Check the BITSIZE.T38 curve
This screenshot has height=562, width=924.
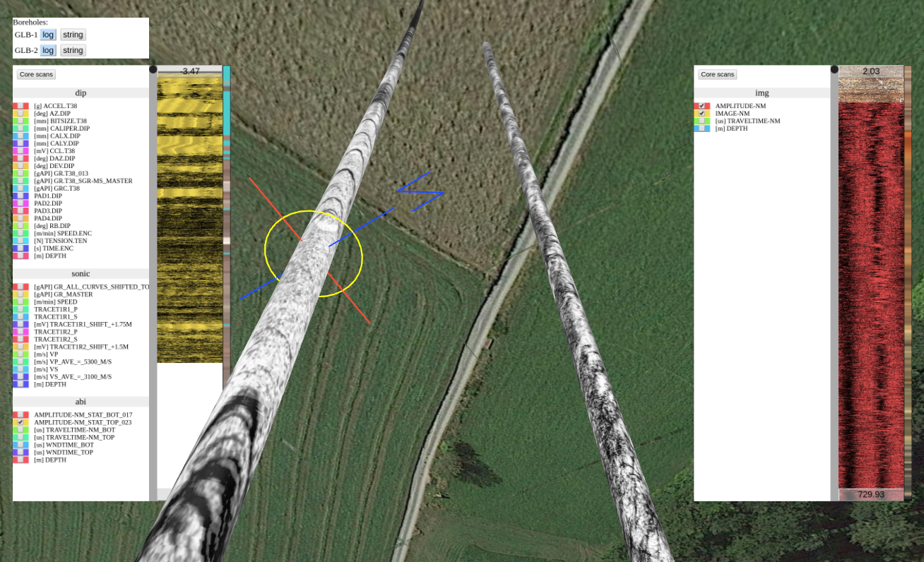pos(21,121)
